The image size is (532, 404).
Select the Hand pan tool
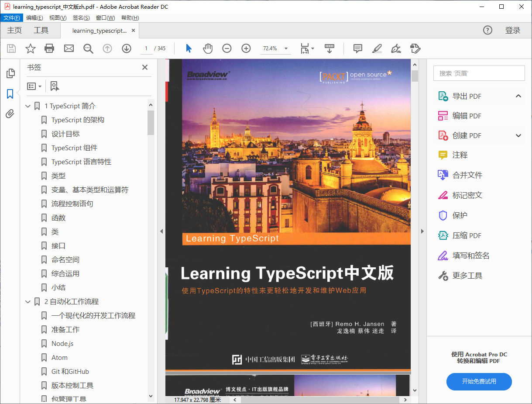tap(208, 48)
